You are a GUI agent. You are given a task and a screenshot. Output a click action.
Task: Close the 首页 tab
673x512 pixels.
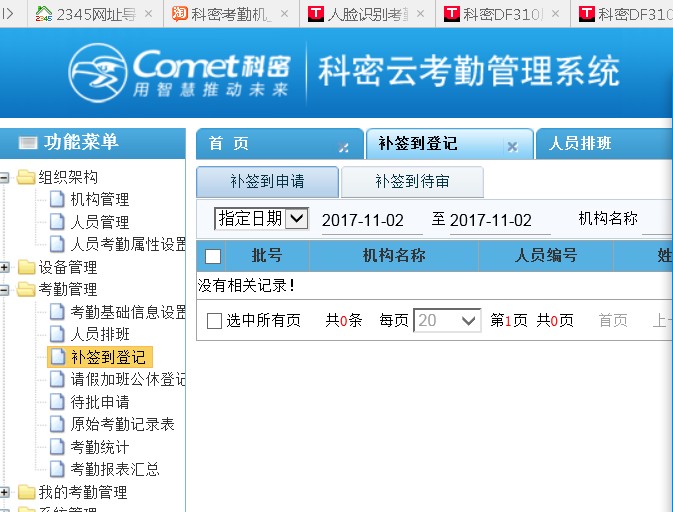tap(343, 148)
